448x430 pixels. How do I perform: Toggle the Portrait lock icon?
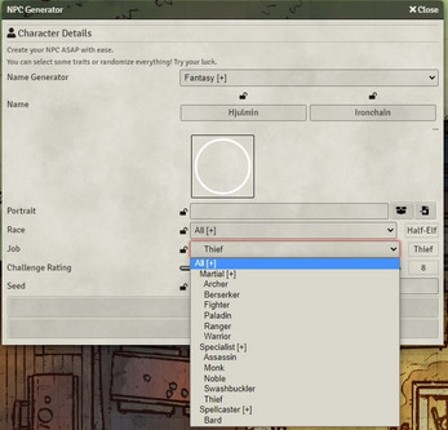pyautogui.click(x=184, y=211)
